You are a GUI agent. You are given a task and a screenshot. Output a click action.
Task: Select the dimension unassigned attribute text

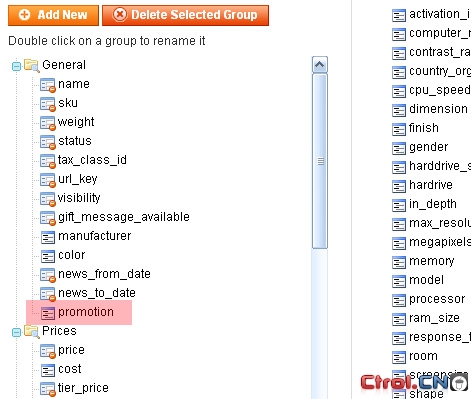coord(438,109)
